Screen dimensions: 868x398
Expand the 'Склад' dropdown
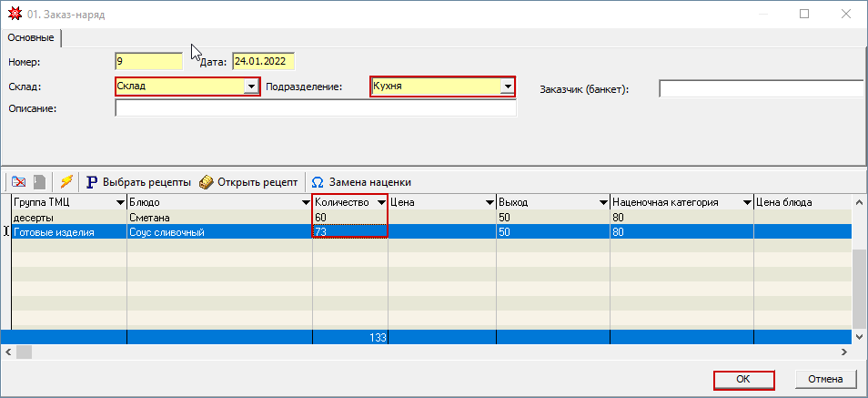tap(251, 87)
